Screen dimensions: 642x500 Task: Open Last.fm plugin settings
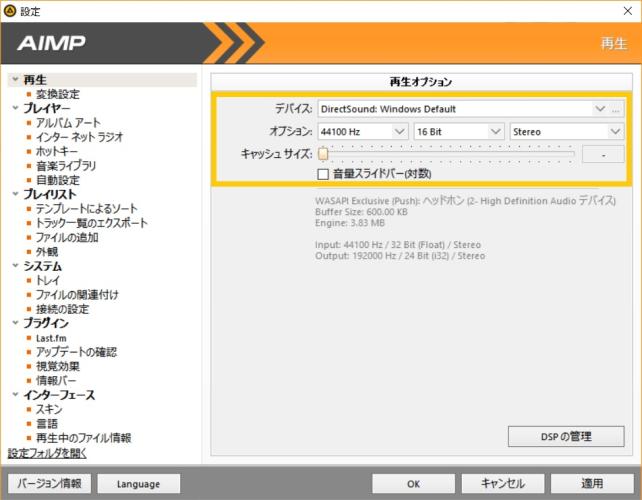tap(51, 338)
